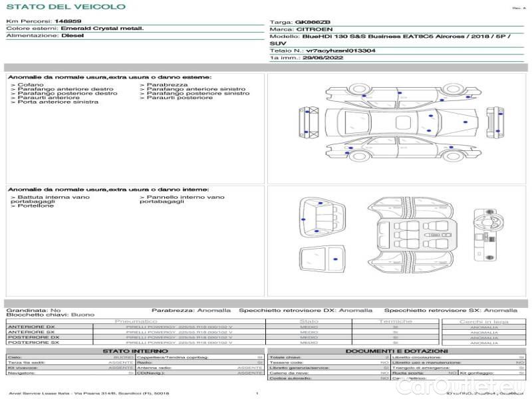Select the DOCUMENTI E DOTAZIONI header
Image resolution: width=532 pixels, height=399 pixels.
click(x=396, y=350)
